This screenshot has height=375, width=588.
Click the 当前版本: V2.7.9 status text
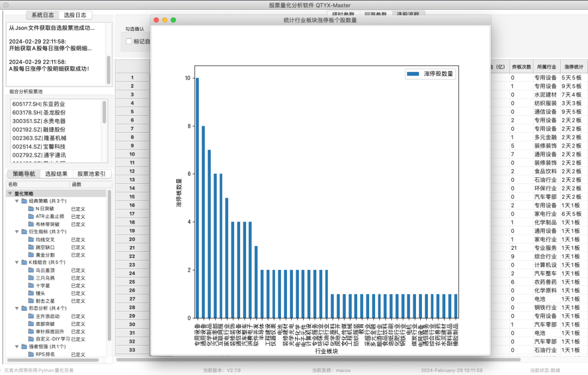[222, 370]
